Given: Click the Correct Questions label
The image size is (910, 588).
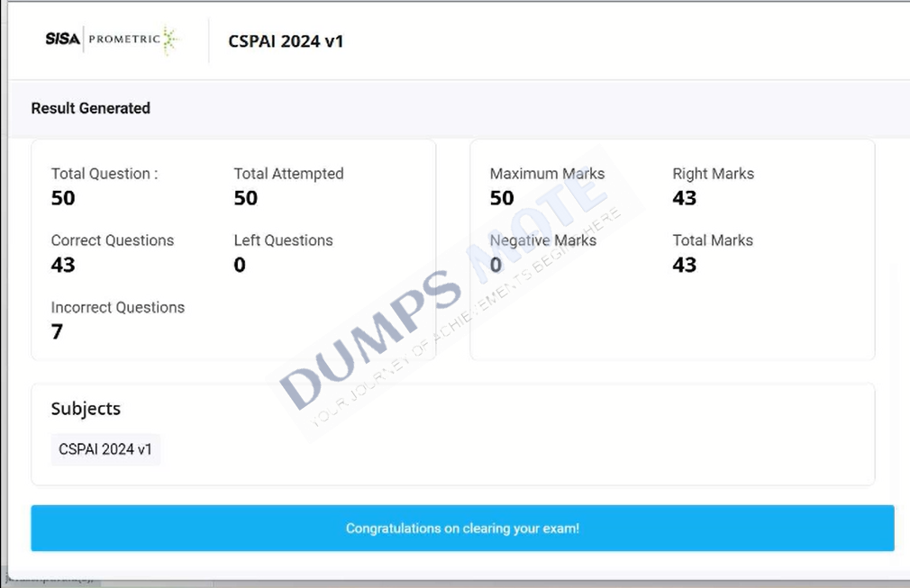Looking at the screenshot, I should coord(113,240).
